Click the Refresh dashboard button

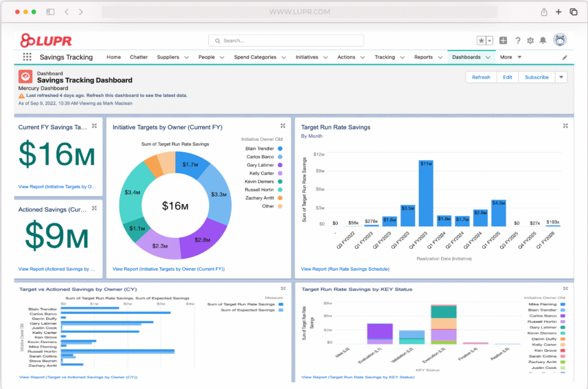pyautogui.click(x=481, y=76)
